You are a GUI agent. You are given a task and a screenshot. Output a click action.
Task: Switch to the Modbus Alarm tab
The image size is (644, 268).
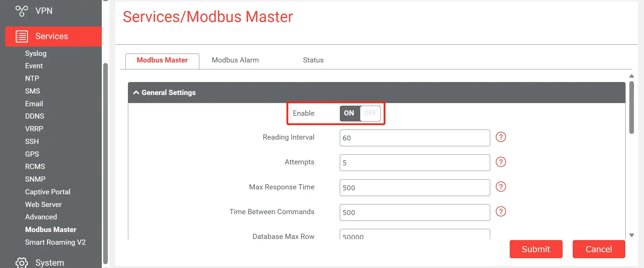(x=235, y=60)
